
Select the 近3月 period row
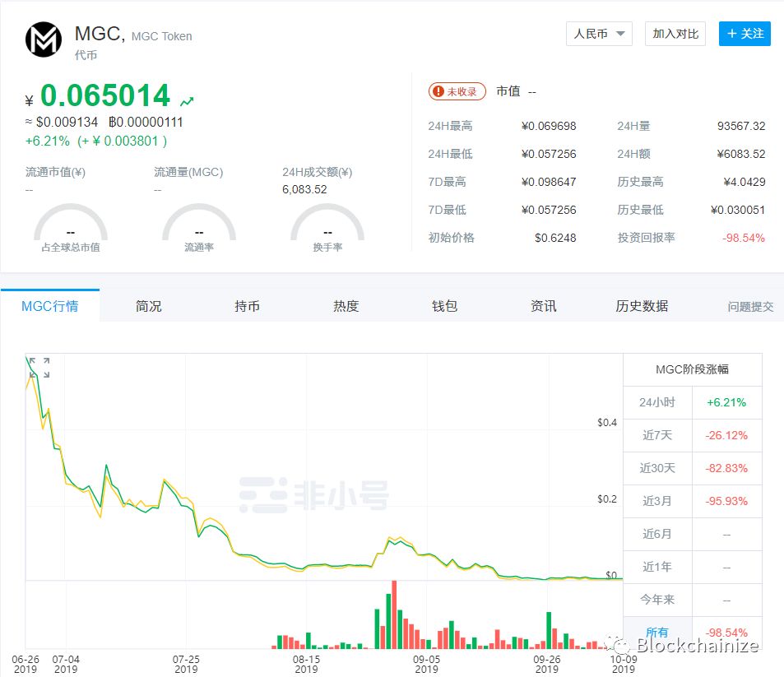tap(693, 501)
